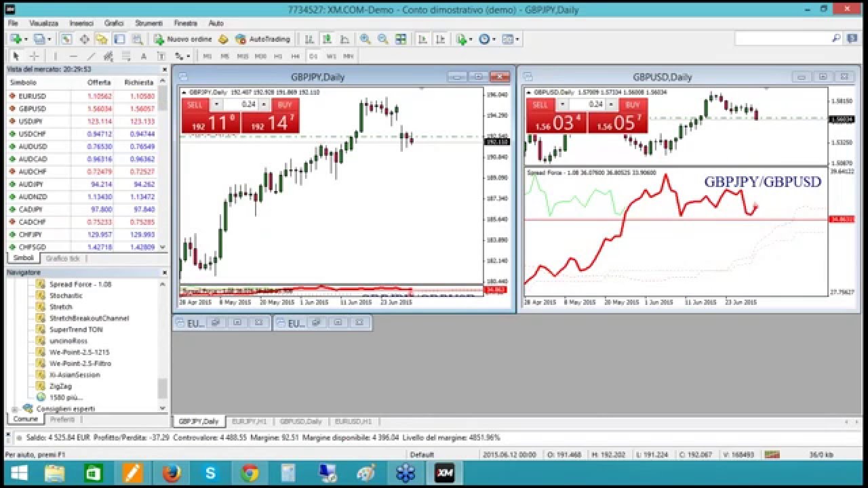The image size is (868, 488).
Task: Click the Windows Start button
Action: pos(18,473)
